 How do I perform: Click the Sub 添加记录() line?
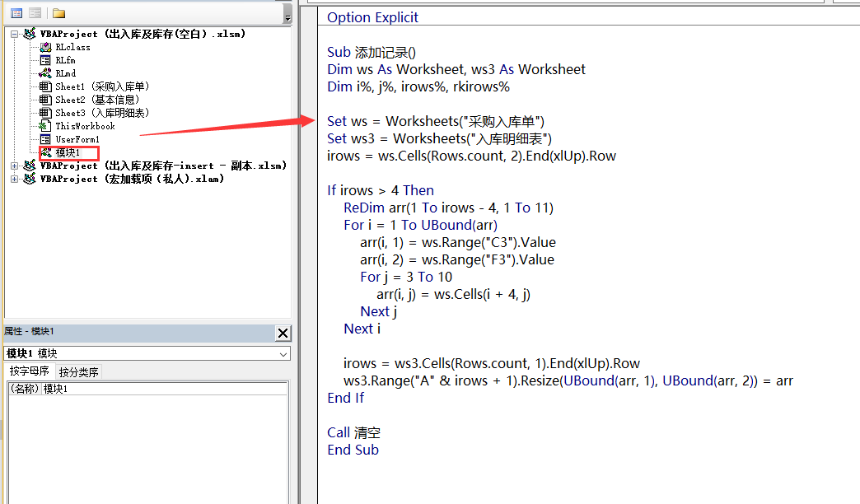(x=372, y=52)
